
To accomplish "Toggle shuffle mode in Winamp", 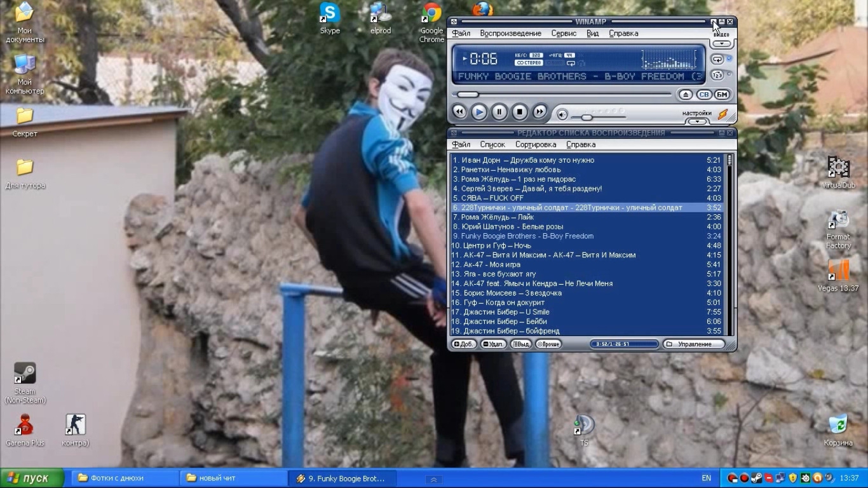I will 717,75.
